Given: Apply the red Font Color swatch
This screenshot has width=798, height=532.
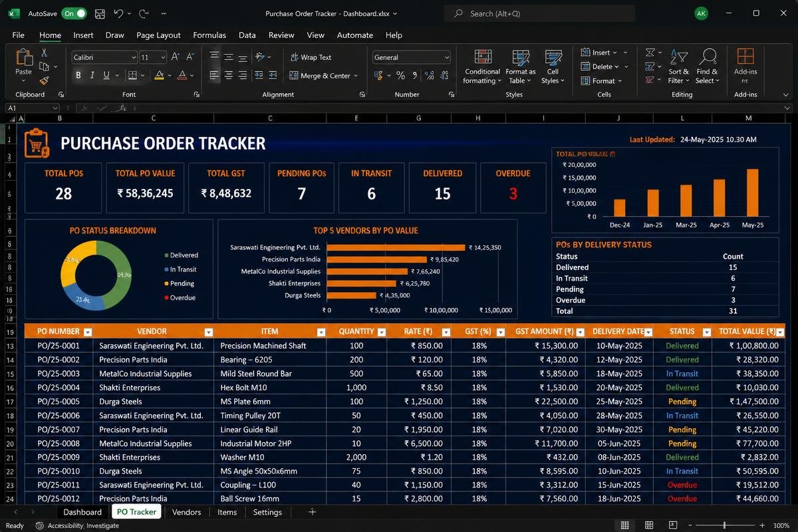Looking at the screenshot, I should pyautogui.click(x=182, y=76).
